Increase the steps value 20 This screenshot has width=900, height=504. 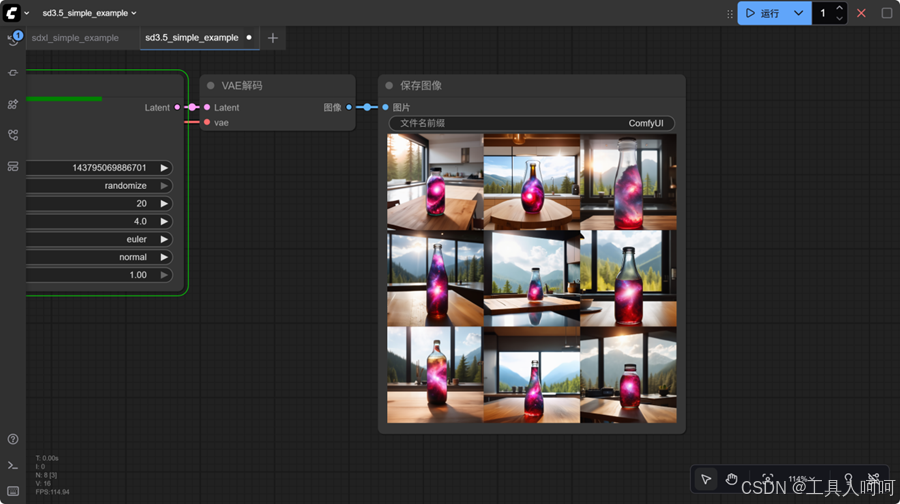point(164,203)
